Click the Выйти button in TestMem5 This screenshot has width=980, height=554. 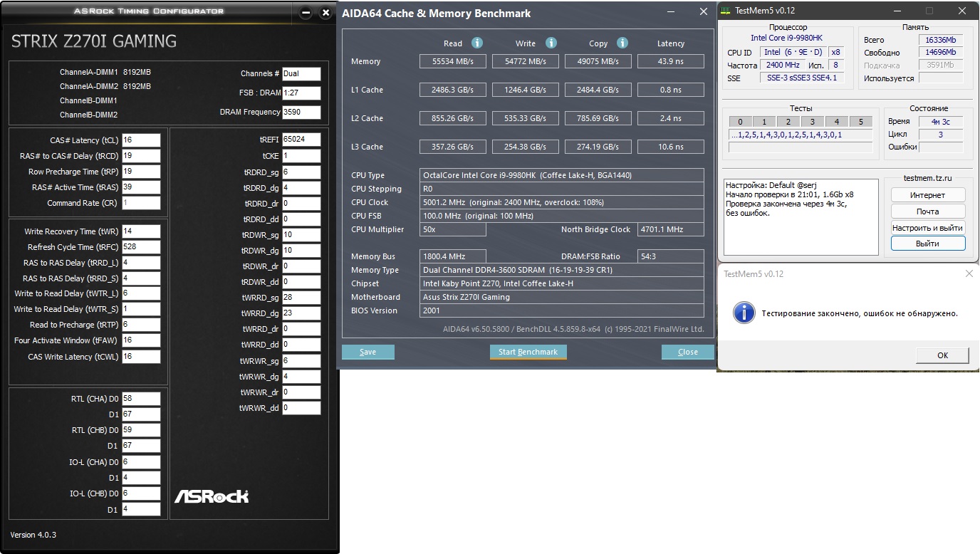coord(928,244)
